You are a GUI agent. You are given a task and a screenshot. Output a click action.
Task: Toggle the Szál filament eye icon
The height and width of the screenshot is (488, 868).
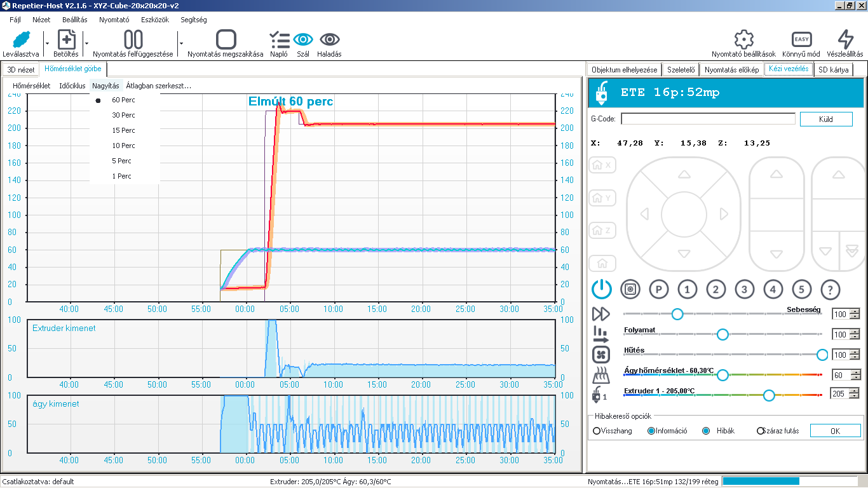(x=303, y=40)
